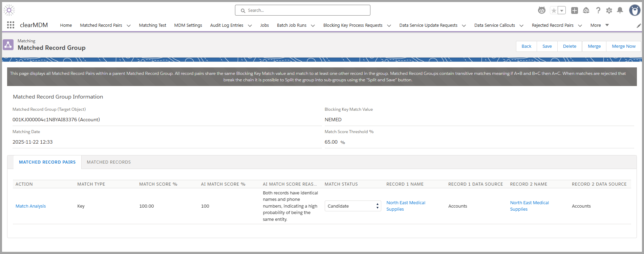Screen dimensions: 644x254
Task: Open the Matched Record Pairs nav tab
Action: 101,25
